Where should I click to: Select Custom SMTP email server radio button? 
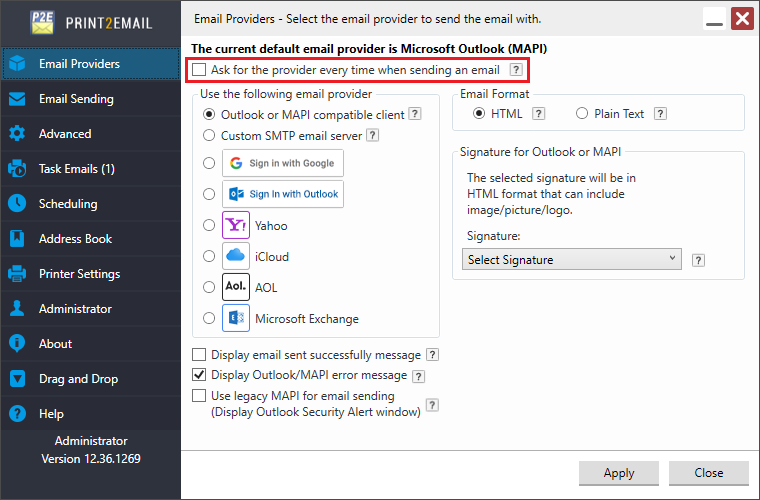209,134
